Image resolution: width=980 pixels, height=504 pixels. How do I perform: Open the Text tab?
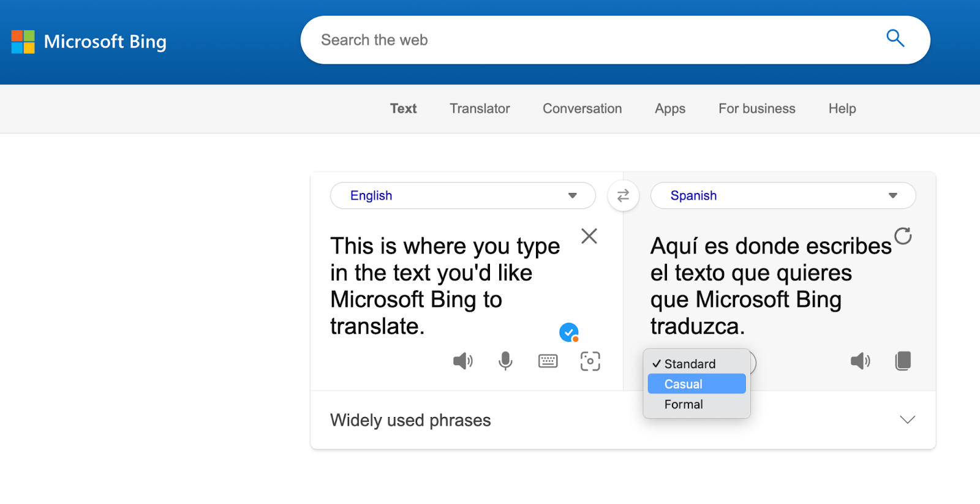(403, 108)
